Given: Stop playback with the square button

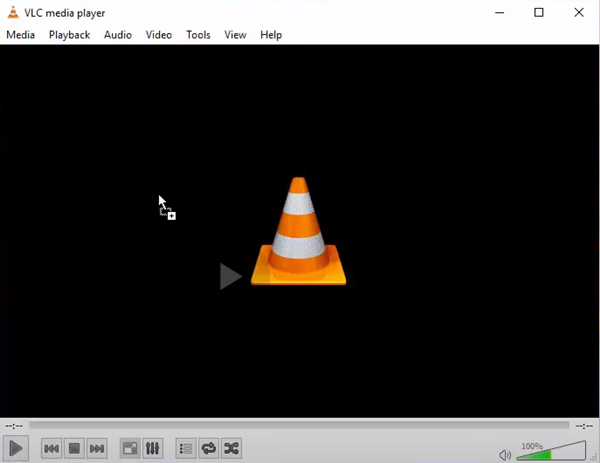Looking at the screenshot, I should [74, 448].
